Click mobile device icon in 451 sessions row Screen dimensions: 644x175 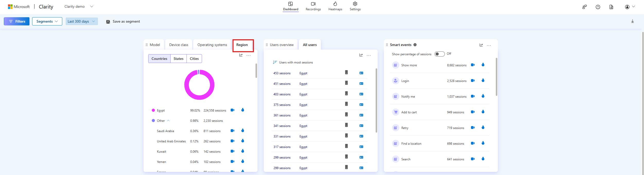pos(346,83)
